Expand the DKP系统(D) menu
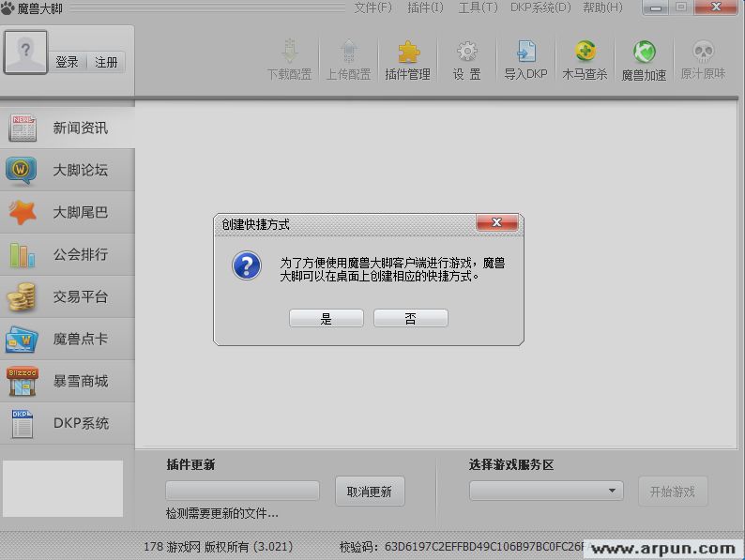Viewport: 745px width, 560px height. [x=540, y=8]
